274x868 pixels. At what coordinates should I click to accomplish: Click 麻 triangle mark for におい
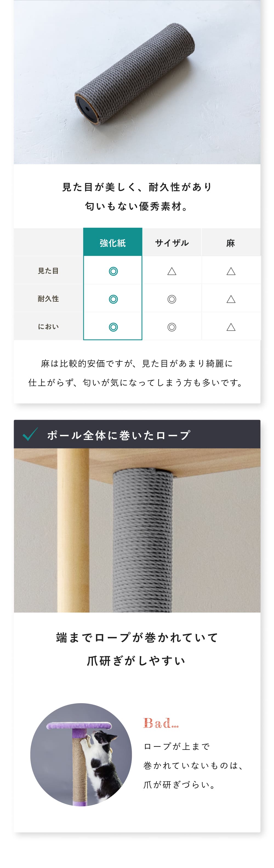[x=231, y=327]
